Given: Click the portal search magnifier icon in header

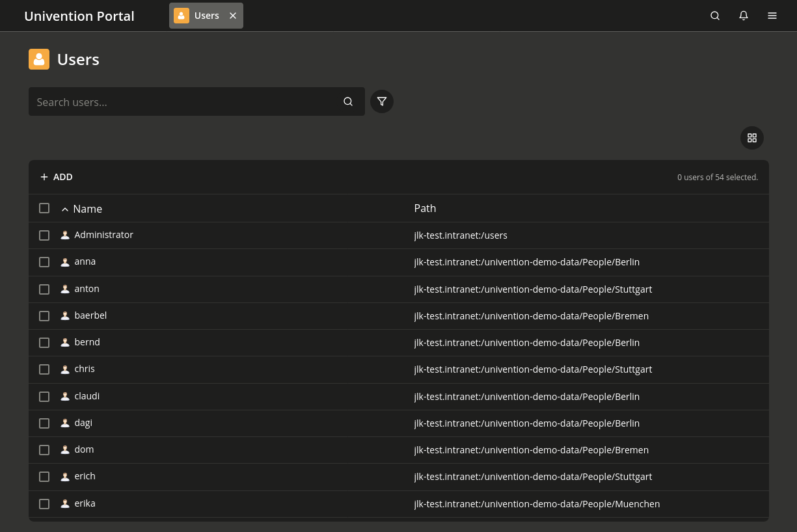Looking at the screenshot, I should point(715,16).
